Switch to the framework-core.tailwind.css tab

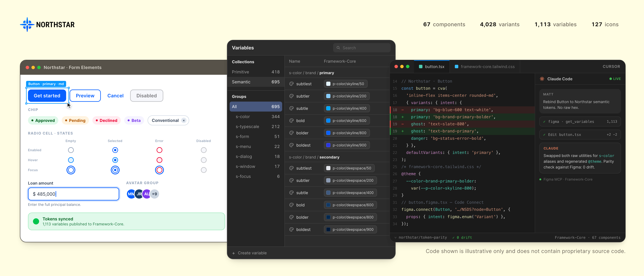[485, 67]
